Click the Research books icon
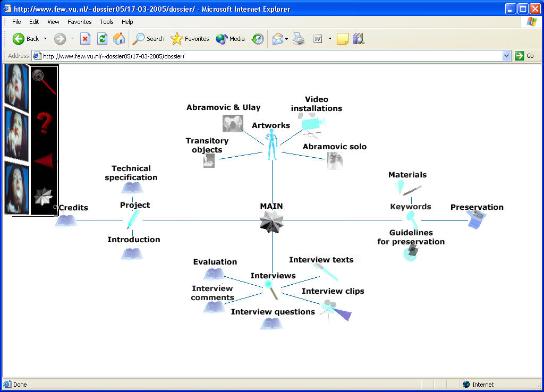 [x=359, y=39]
